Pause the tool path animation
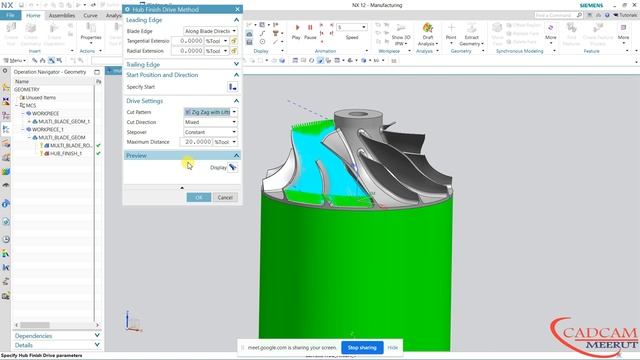Image resolution: width=640 pixels, height=360 pixels. 310,27
